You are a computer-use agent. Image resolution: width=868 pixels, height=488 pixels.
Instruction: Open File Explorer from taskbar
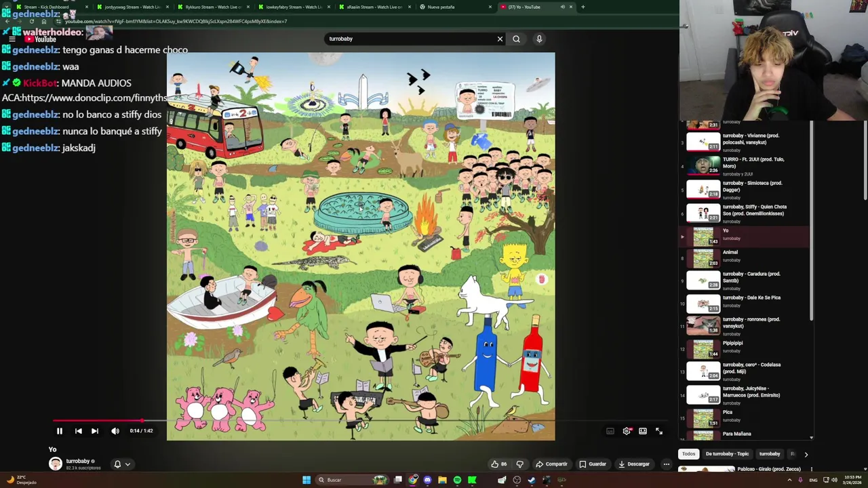442,480
